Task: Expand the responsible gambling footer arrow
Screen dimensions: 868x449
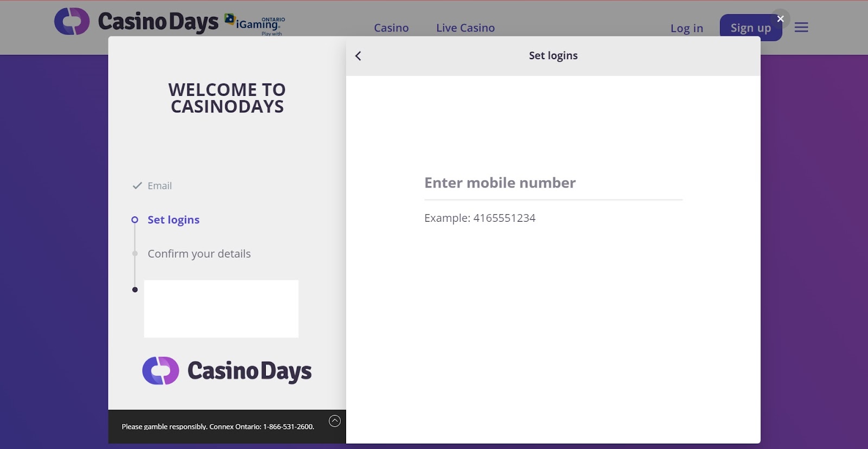Action: click(x=335, y=421)
